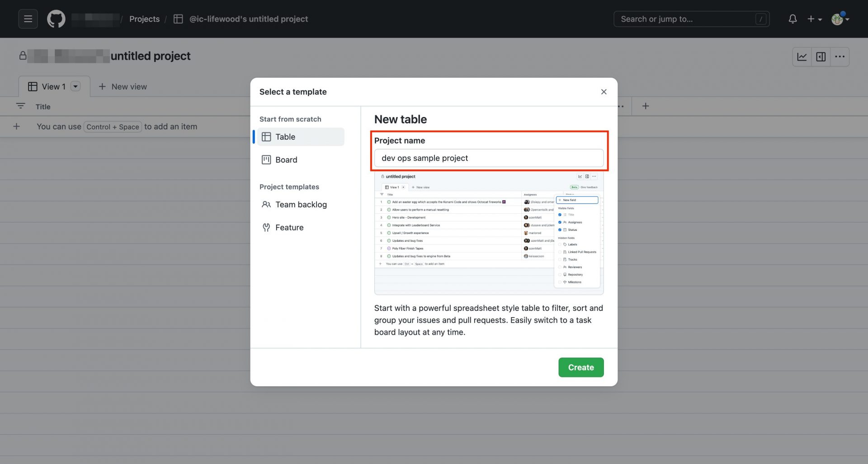Expand the View 1 options dropdown
This screenshot has width=868, height=464.
(75, 86)
